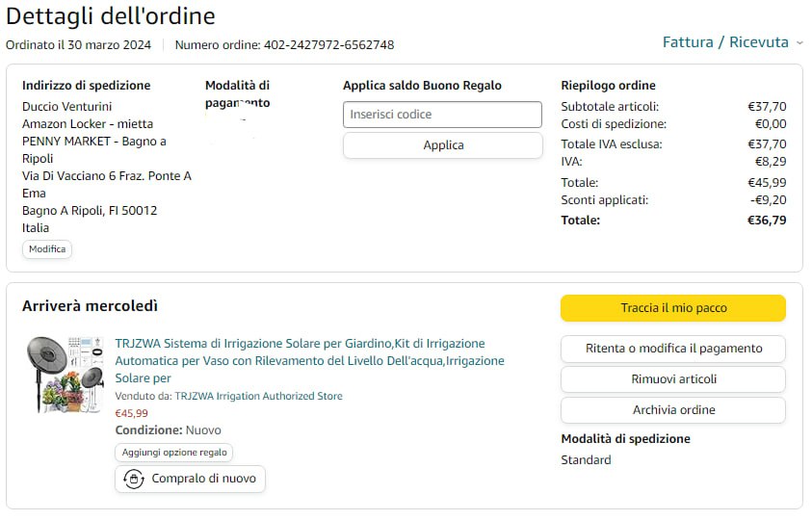Click Traccia il mio pacco

click(x=672, y=308)
